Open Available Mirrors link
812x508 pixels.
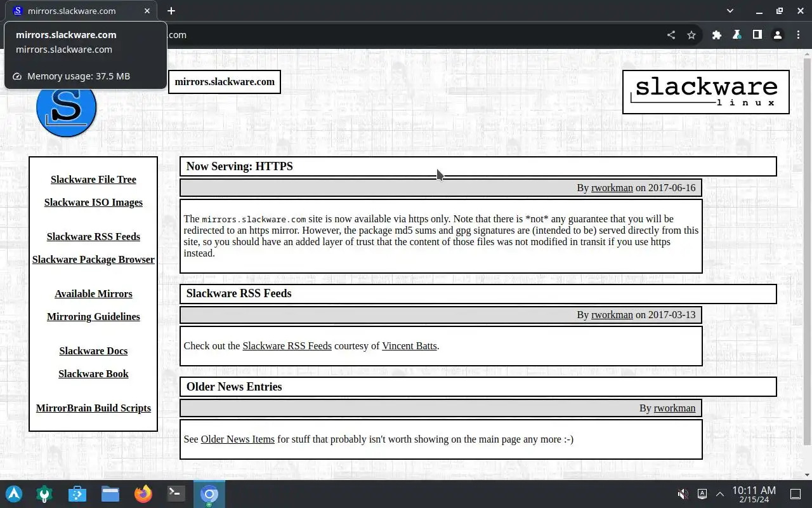tap(93, 294)
